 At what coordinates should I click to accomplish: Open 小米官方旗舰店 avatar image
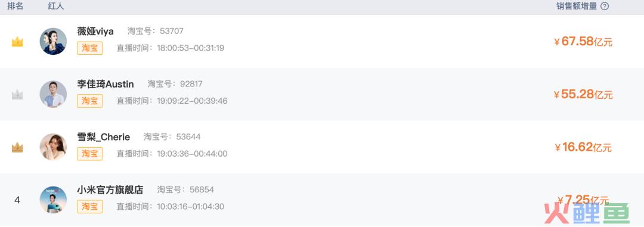coord(53,200)
